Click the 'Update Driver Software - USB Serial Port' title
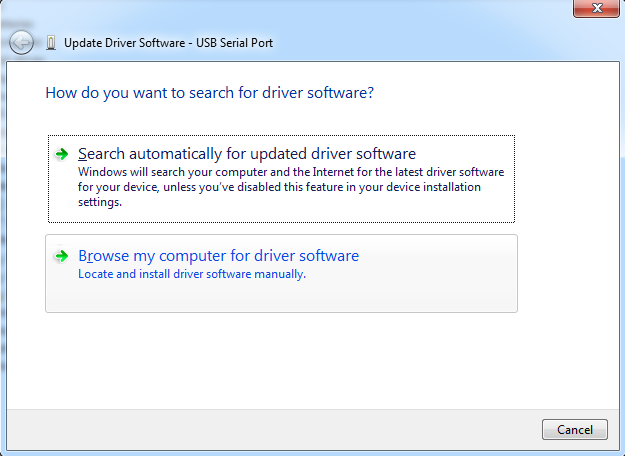The width and height of the screenshot is (625, 456). (169, 43)
